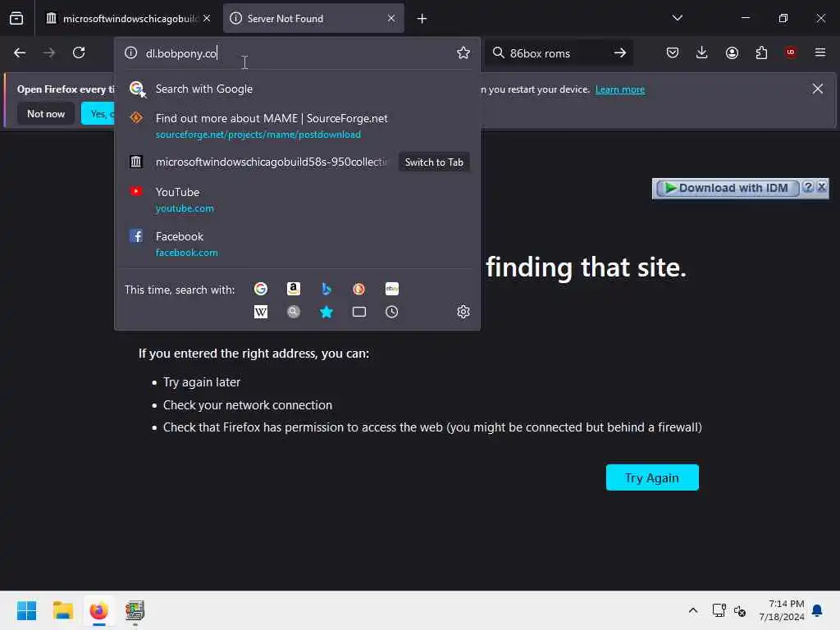Show hidden system tray icons
The height and width of the screenshot is (630, 840).
click(x=692, y=610)
